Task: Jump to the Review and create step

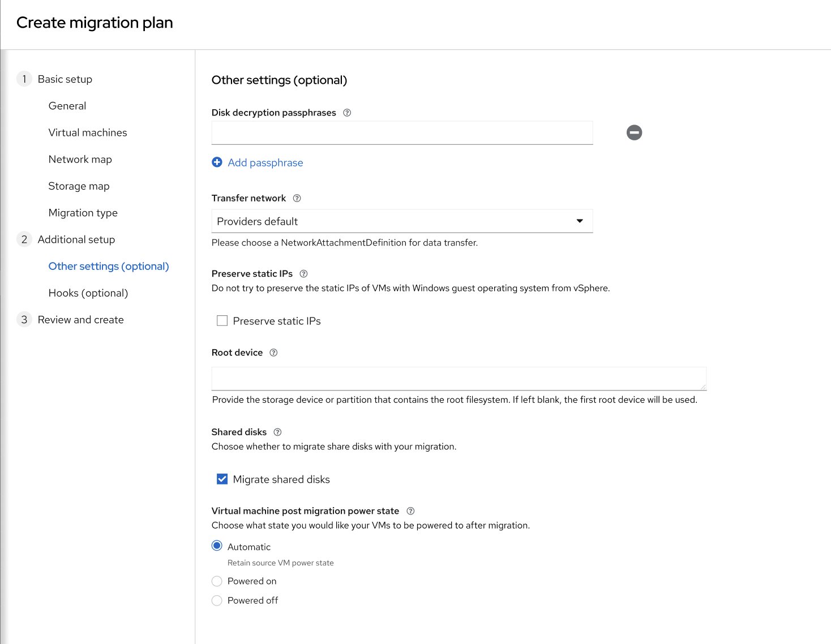Action: point(80,320)
